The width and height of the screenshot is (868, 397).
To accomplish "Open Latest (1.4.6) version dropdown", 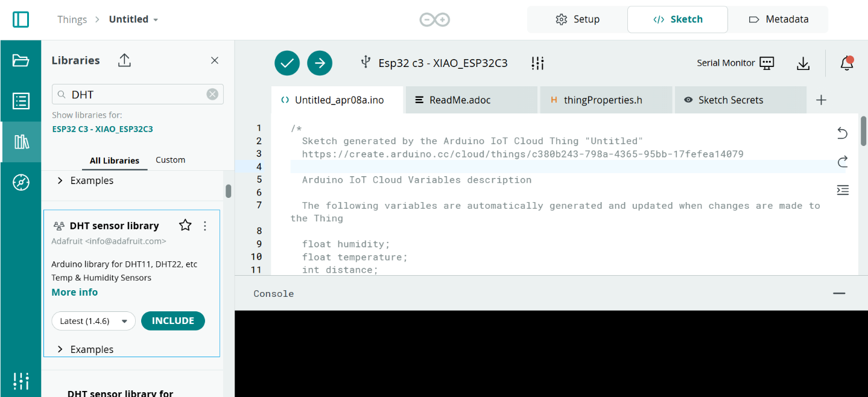I will [93, 321].
